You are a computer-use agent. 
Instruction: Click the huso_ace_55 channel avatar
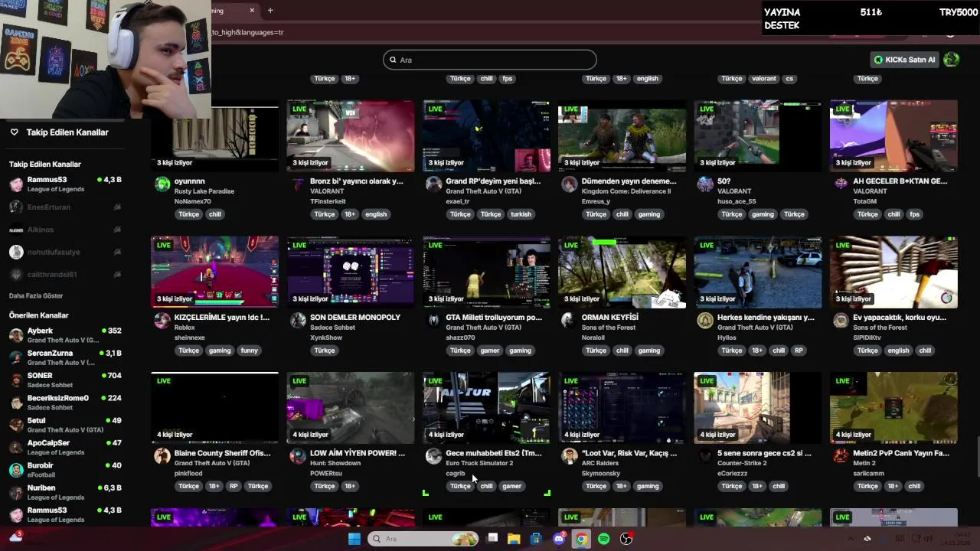[705, 184]
